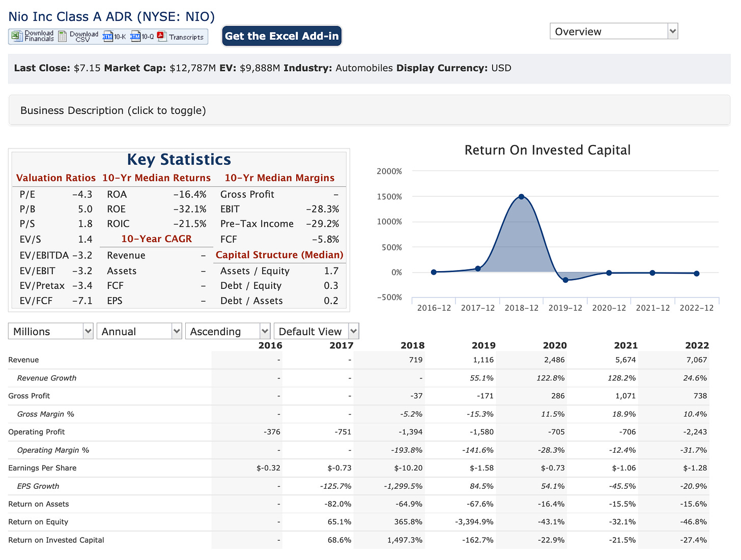Click the Return On Invested Capital chart title

tap(547, 150)
